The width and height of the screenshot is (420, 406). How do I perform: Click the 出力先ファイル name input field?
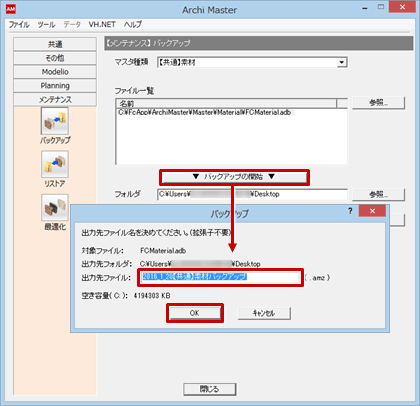tap(220, 277)
